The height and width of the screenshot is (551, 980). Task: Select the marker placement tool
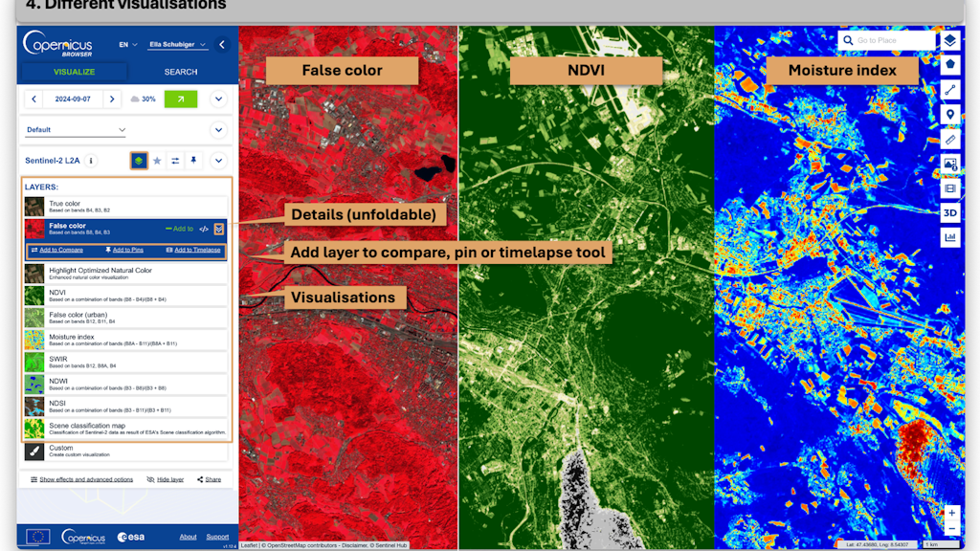[949, 113]
